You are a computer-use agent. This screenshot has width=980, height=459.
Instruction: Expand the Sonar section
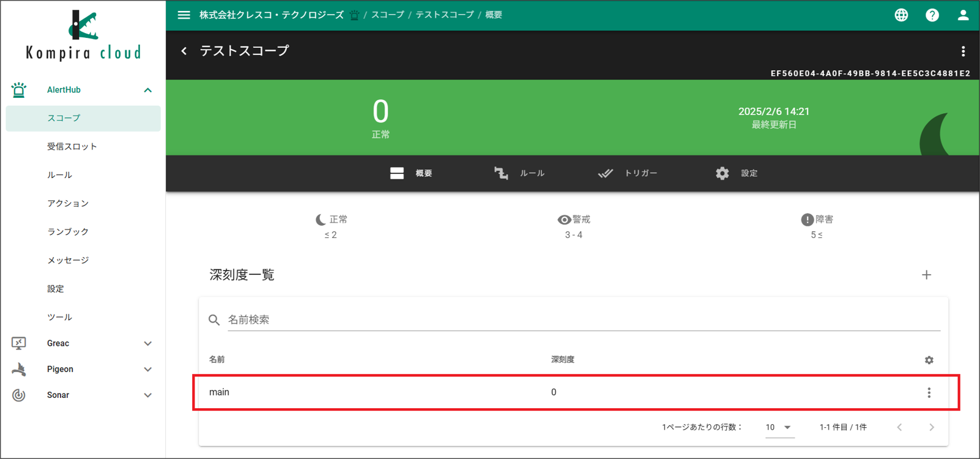coord(147,395)
